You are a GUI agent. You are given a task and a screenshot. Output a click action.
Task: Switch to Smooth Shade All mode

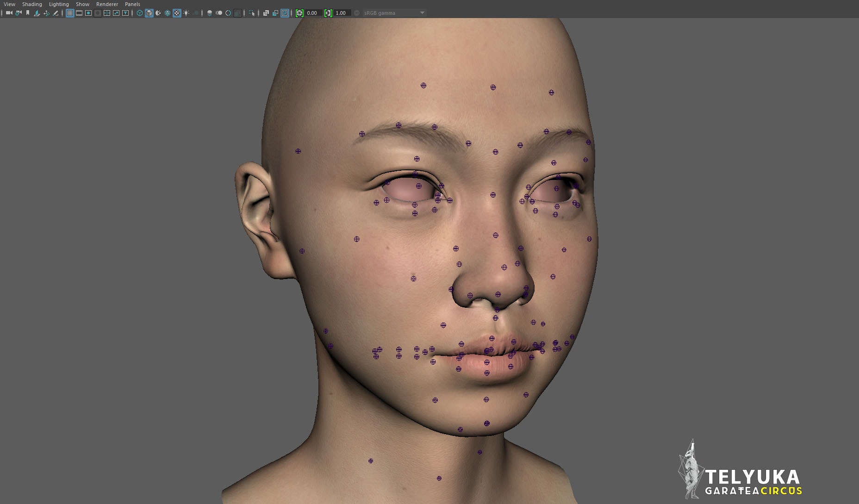coord(149,13)
